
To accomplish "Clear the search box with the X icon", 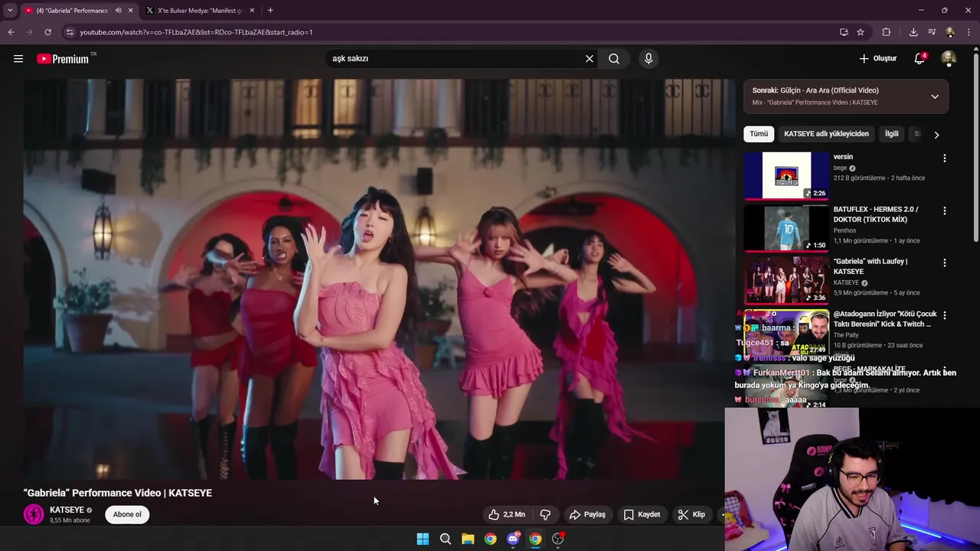I will click(590, 59).
